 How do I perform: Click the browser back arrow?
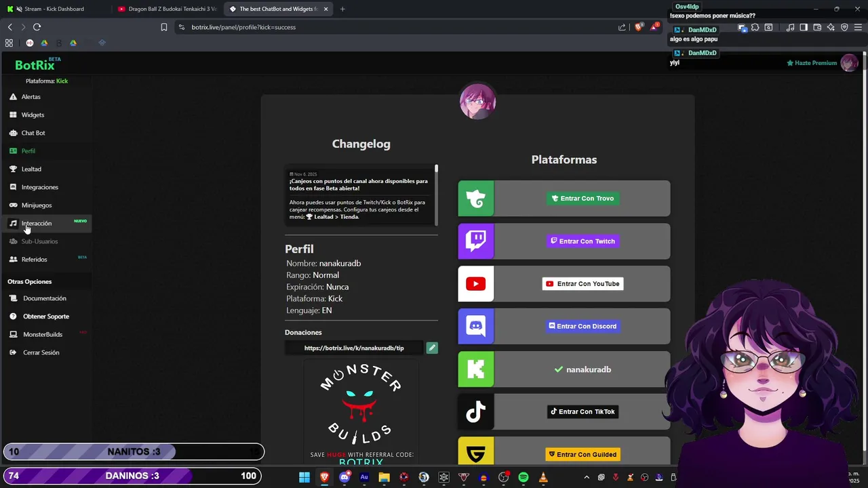click(10, 27)
